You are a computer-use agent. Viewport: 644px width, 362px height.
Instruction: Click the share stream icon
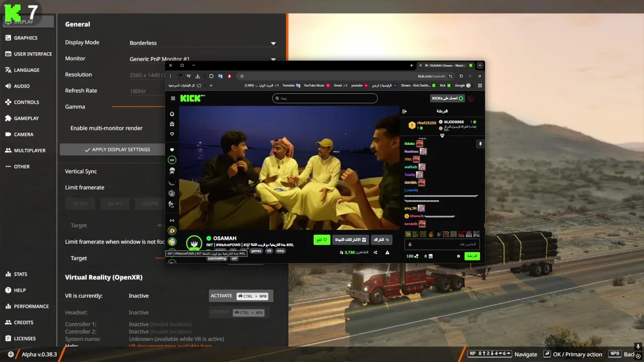click(x=375, y=252)
